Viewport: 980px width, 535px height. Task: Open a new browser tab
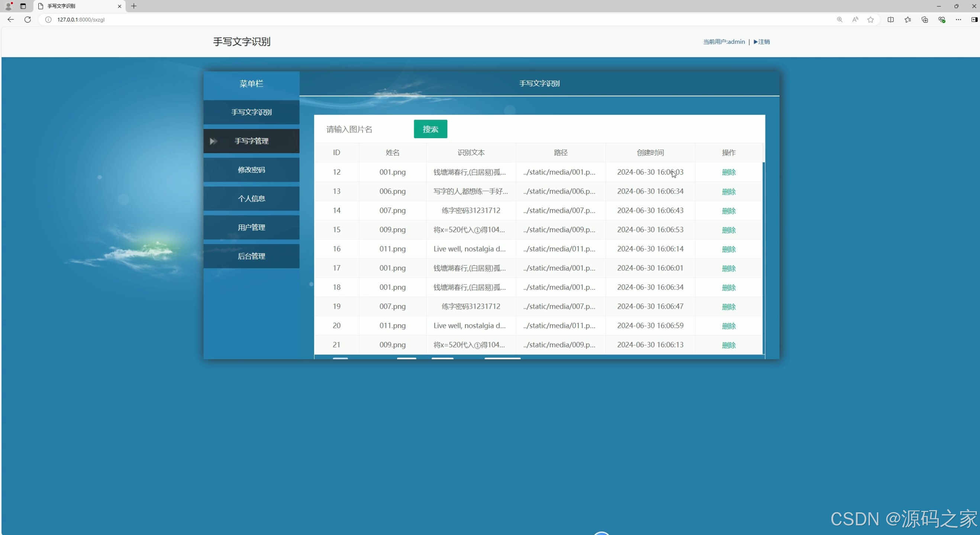coord(134,6)
